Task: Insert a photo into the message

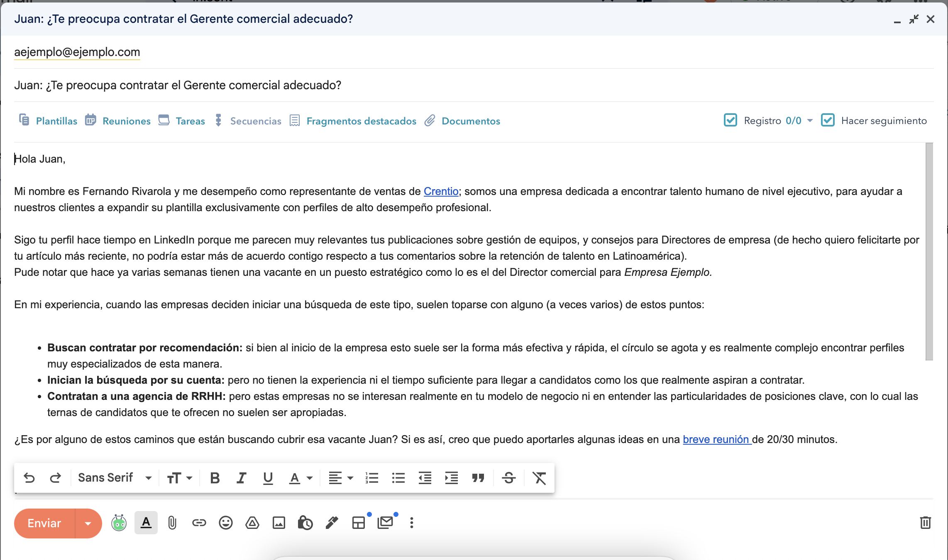Action: coord(279,523)
